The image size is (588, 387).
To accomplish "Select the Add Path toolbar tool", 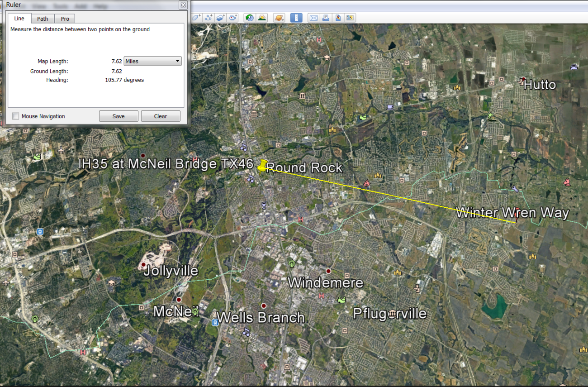I will click(208, 18).
